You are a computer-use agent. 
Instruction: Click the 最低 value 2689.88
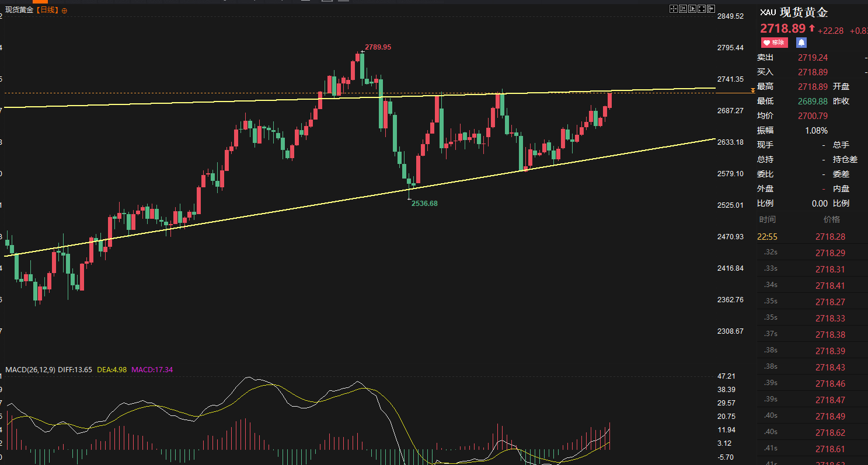(813, 101)
